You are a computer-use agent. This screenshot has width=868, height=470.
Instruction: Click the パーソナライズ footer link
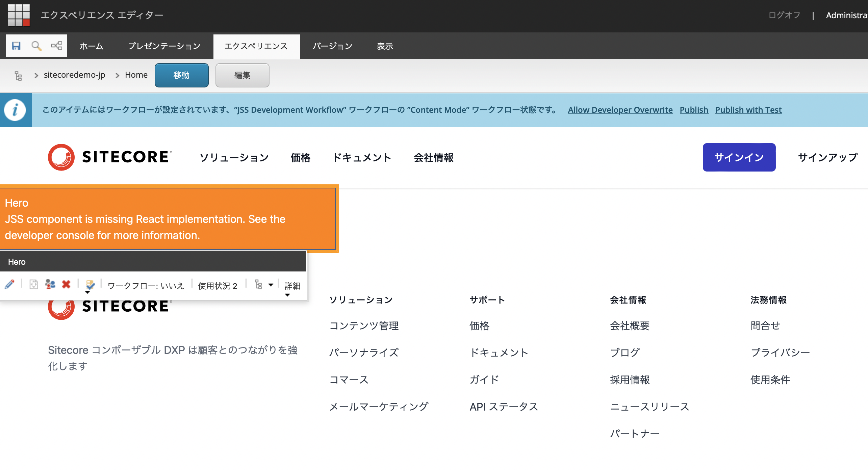[x=364, y=352]
